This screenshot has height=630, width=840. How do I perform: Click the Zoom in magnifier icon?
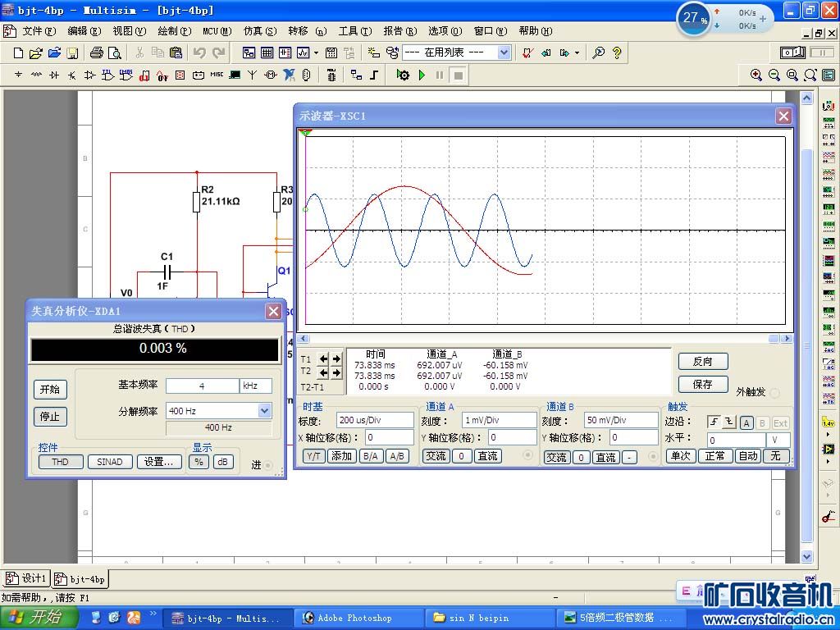pos(756,75)
